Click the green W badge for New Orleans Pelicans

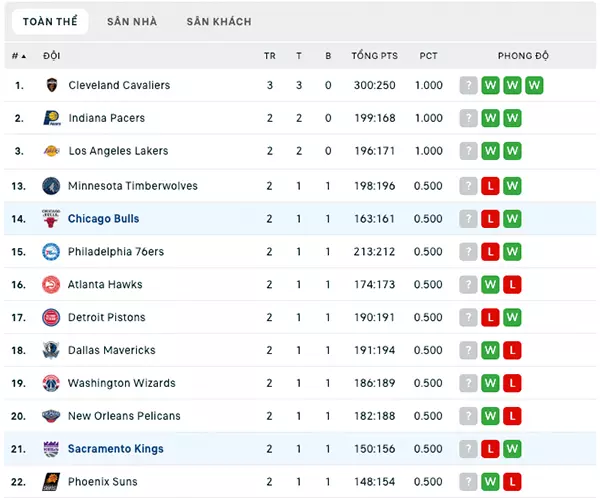pos(490,416)
